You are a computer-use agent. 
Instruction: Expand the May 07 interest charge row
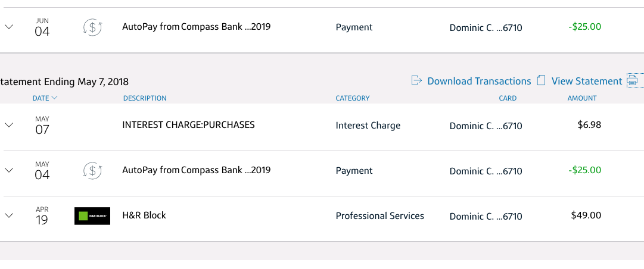(9, 125)
